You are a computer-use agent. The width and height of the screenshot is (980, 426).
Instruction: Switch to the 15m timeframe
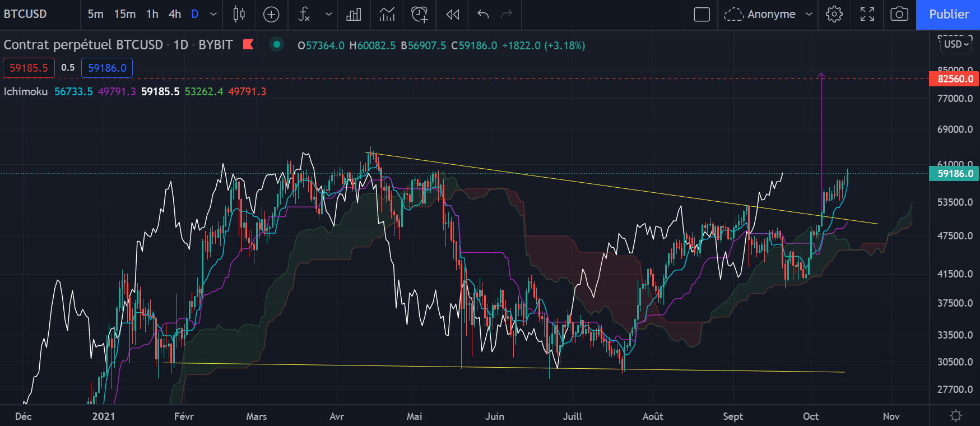point(124,15)
